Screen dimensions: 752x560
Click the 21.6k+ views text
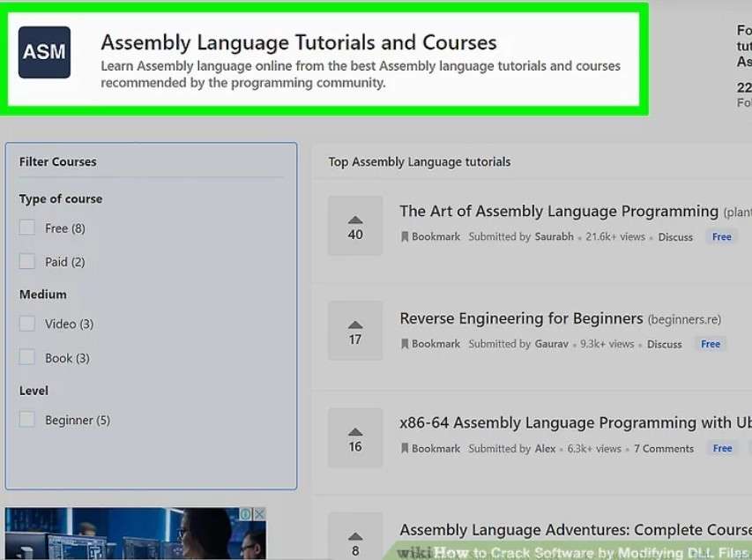pos(615,236)
